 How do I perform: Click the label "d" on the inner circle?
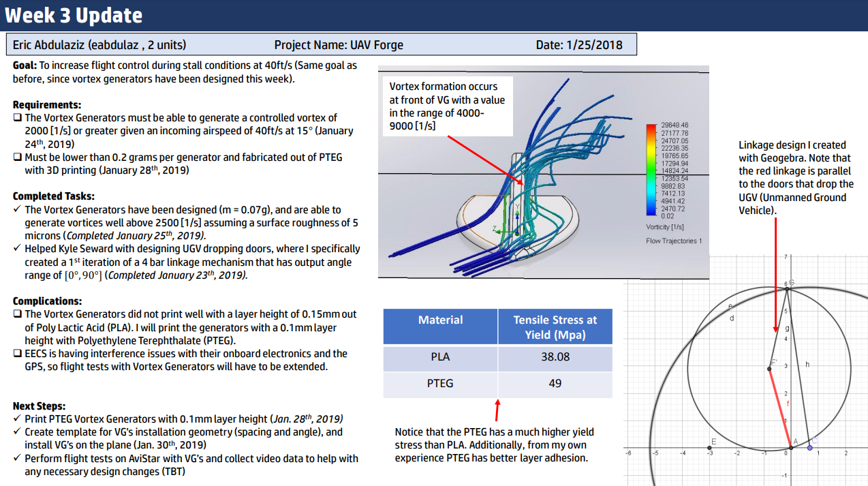[x=732, y=318]
